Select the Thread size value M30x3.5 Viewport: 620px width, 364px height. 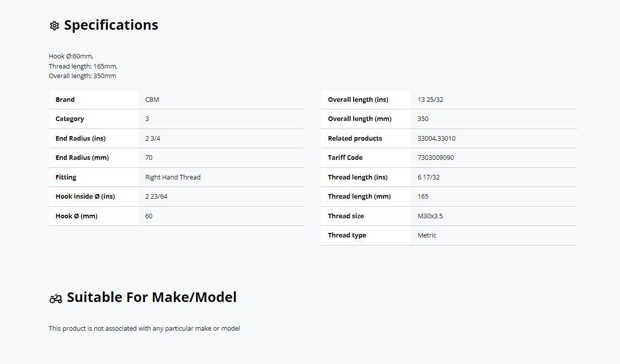pos(430,216)
